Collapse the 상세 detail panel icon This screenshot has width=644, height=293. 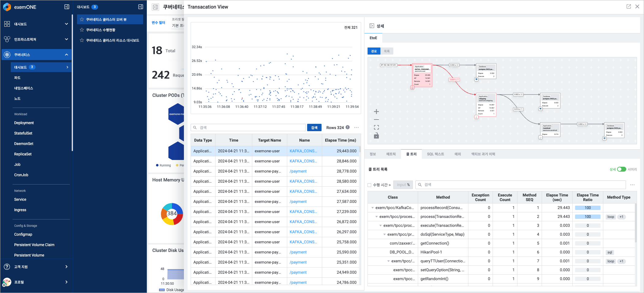(372, 26)
